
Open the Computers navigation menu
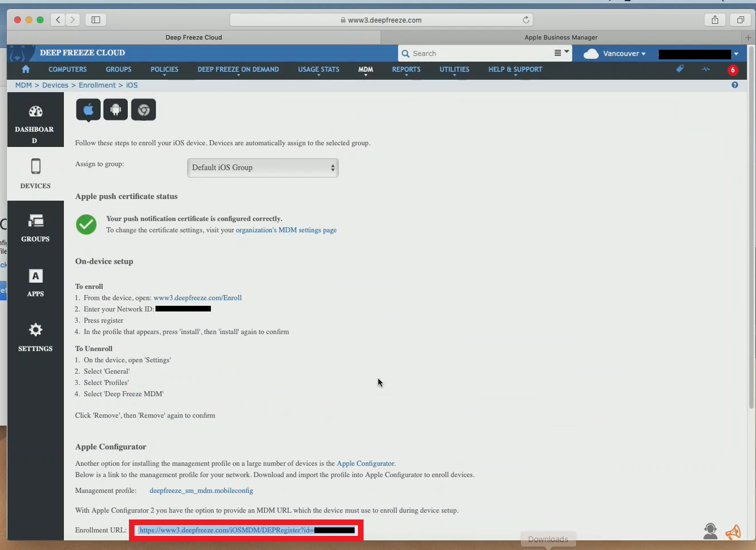coord(67,70)
